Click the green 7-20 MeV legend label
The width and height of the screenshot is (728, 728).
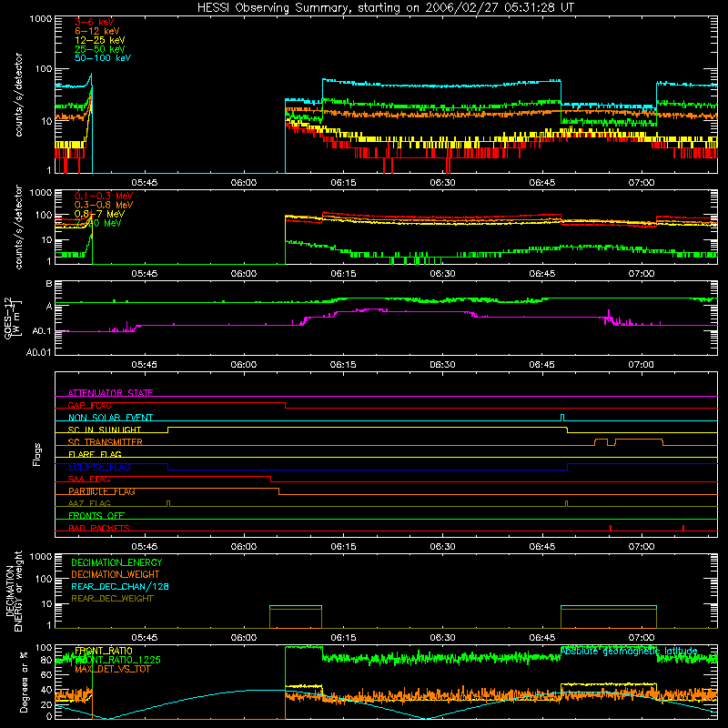(x=98, y=223)
